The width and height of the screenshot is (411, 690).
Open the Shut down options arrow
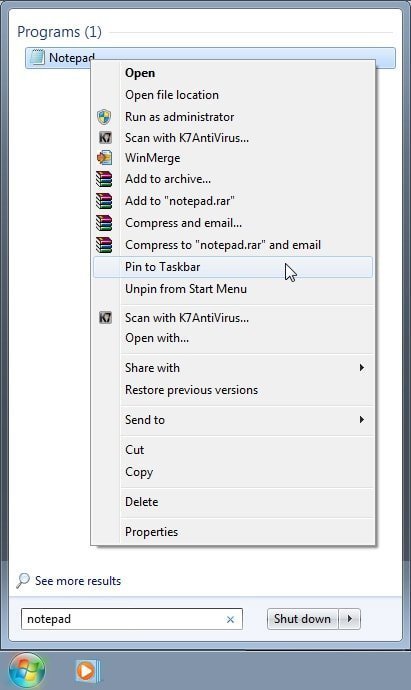[350, 619]
